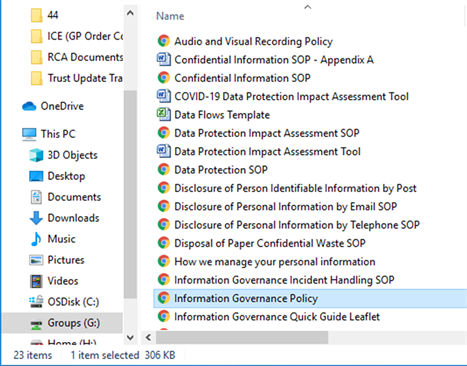467x366 pixels.
Task: Select OneDrive in the navigation pane
Action: click(62, 106)
